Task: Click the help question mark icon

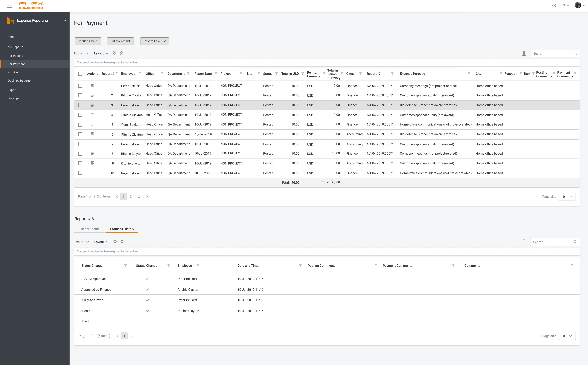Action: click(x=554, y=6)
